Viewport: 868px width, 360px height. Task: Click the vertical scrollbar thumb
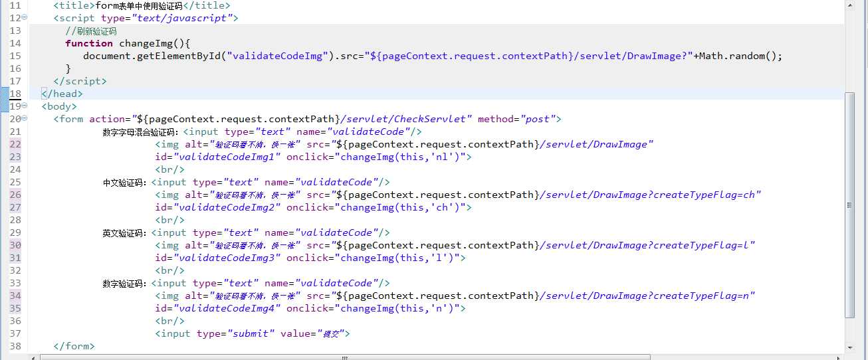point(850,205)
